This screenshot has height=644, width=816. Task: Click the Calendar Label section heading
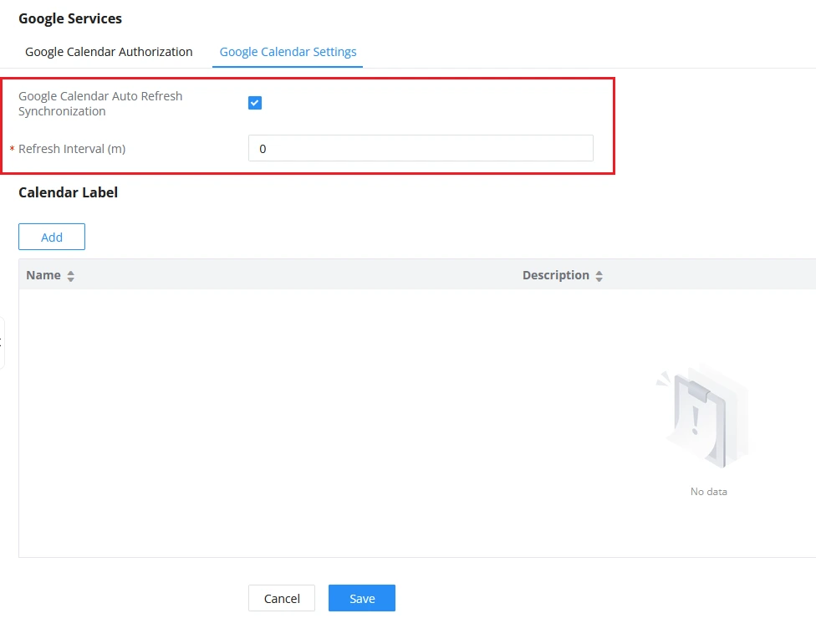tap(69, 192)
